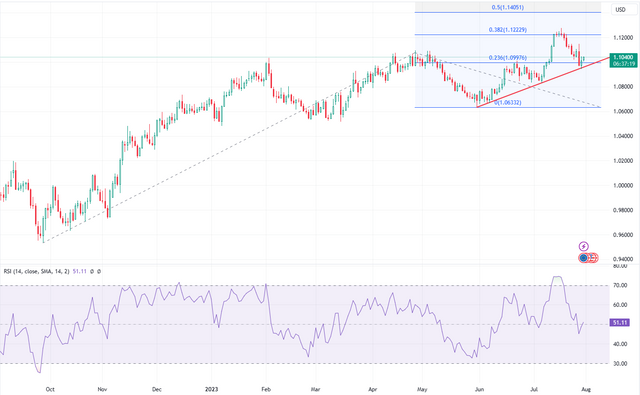Click the 70.00 RSI axis label
640x395 pixels.
pos(620,286)
